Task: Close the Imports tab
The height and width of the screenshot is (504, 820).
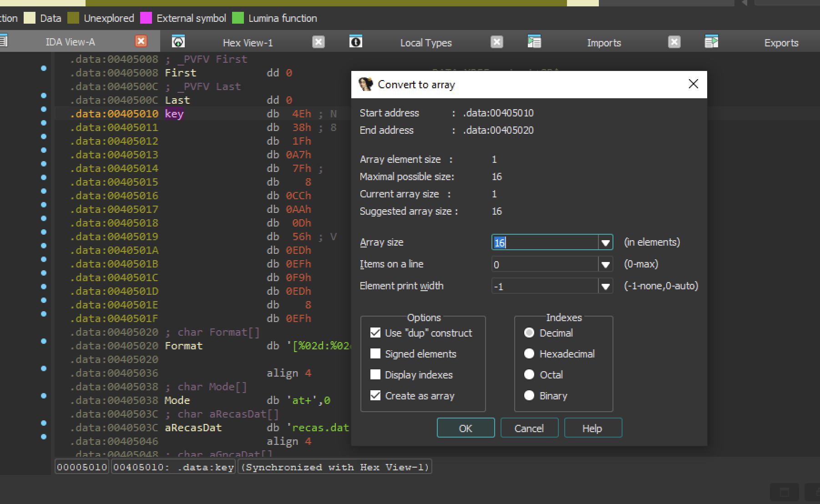Action: pyautogui.click(x=674, y=42)
